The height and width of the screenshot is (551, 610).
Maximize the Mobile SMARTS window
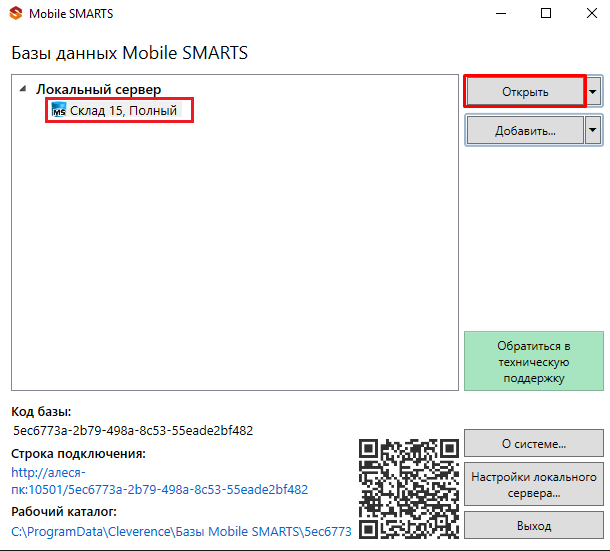[546, 13]
